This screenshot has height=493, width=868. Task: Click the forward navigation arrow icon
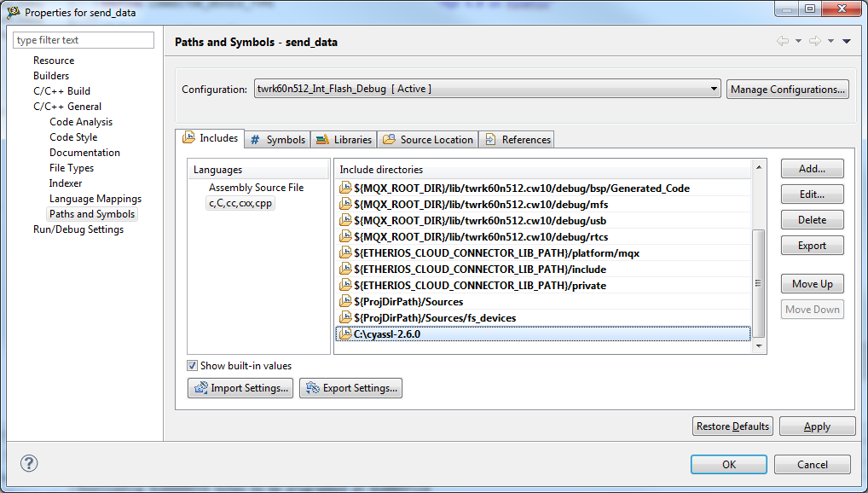click(x=814, y=41)
